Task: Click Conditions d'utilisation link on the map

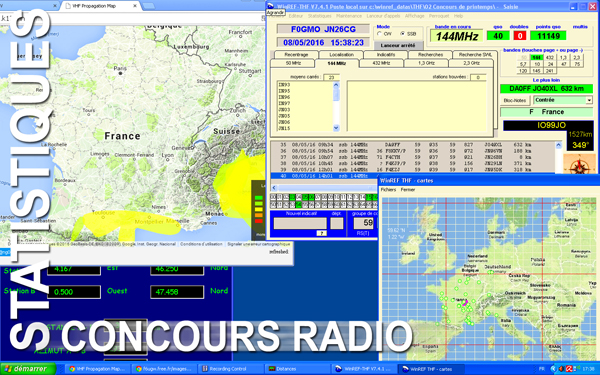Action: tap(201, 244)
